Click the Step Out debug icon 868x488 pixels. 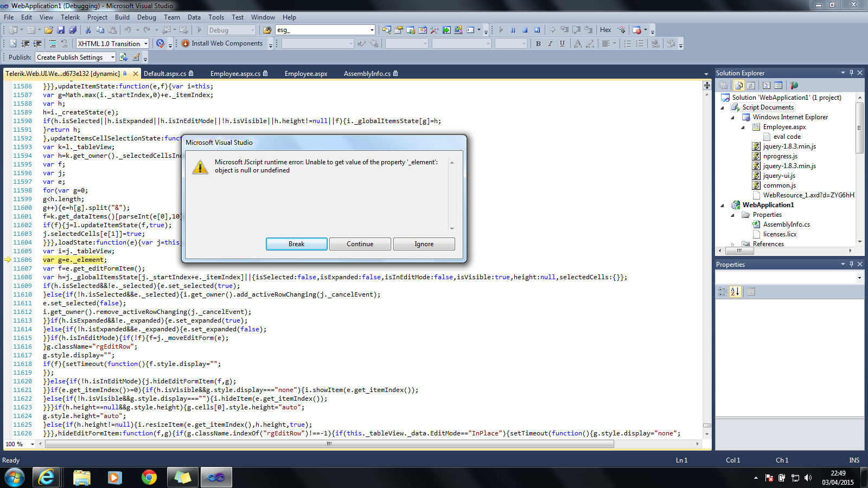pos(589,30)
